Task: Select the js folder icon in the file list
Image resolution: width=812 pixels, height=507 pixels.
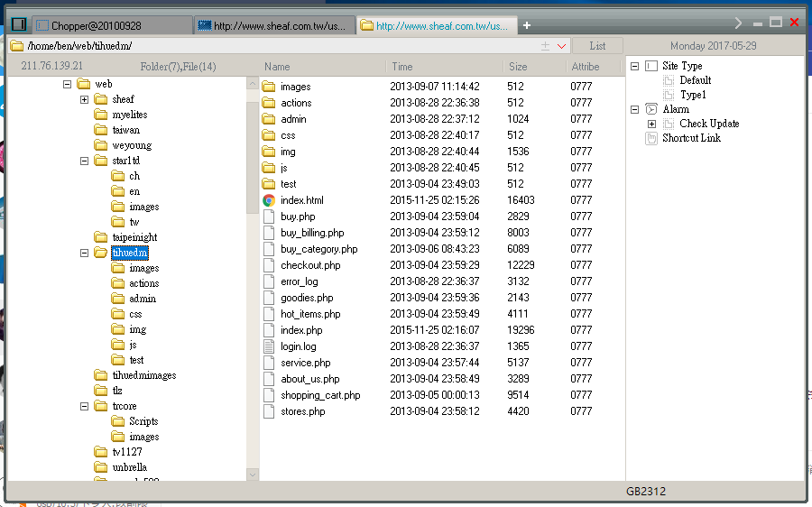Action: [x=269, y=168]
